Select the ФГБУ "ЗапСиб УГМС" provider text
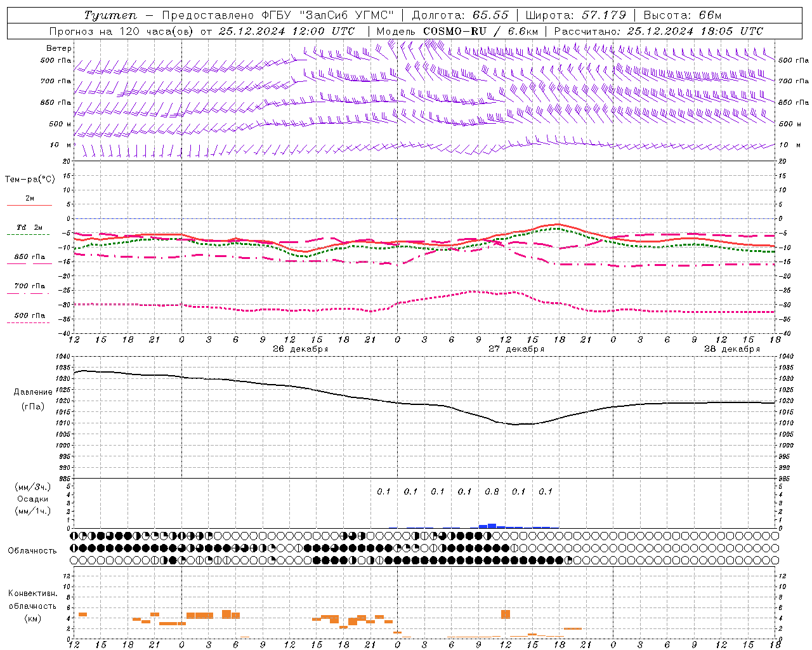 click(x=327, y=15)
